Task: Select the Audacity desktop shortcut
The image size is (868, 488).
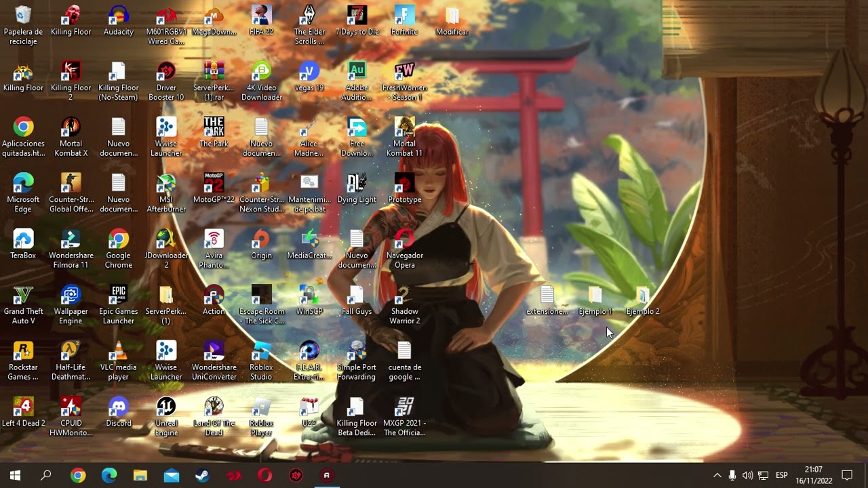Action: click(x=119, y=21)
